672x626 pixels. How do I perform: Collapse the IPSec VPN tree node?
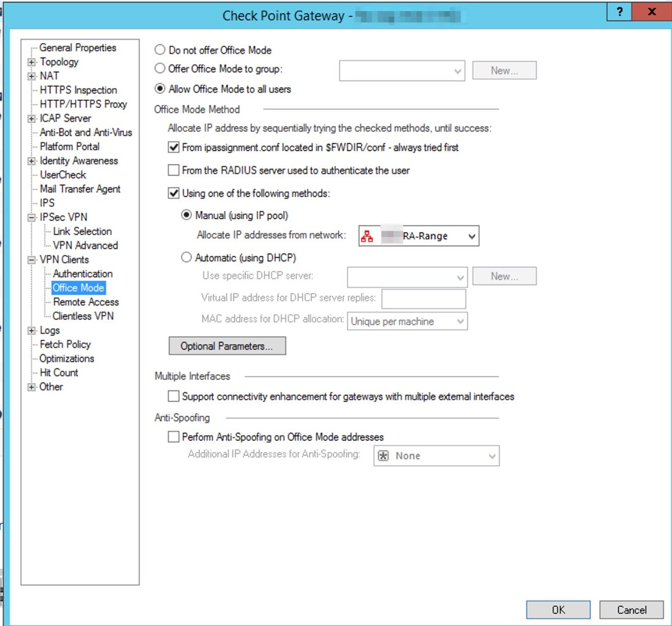point(31,217)
